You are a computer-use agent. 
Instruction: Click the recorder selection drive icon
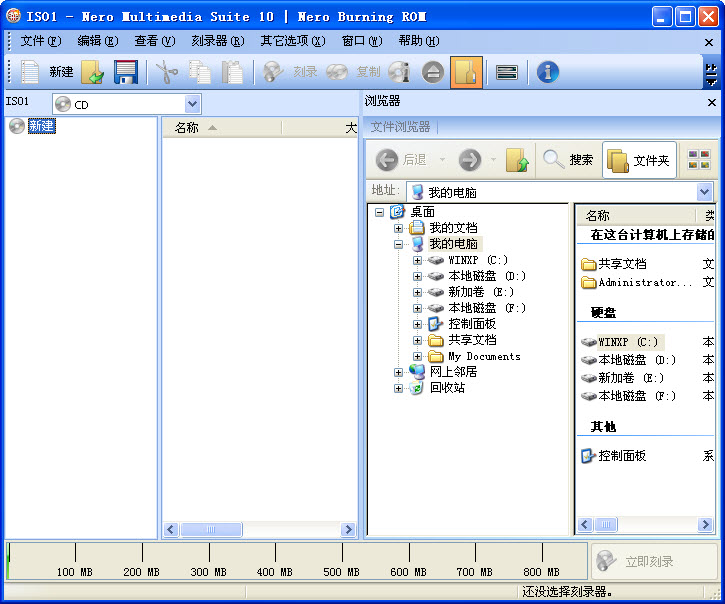507,72
